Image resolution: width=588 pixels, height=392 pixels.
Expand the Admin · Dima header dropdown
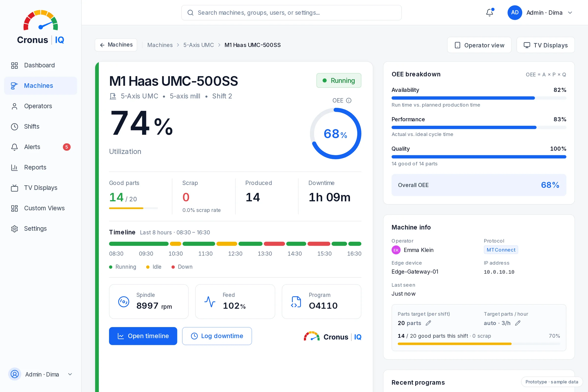(570, 12)
